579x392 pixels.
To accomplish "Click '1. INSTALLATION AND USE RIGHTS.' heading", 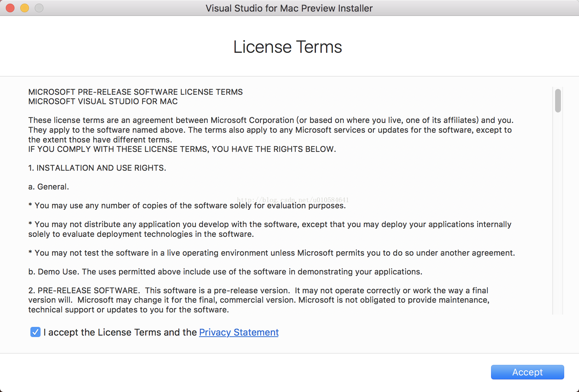I will pos(97,168).
